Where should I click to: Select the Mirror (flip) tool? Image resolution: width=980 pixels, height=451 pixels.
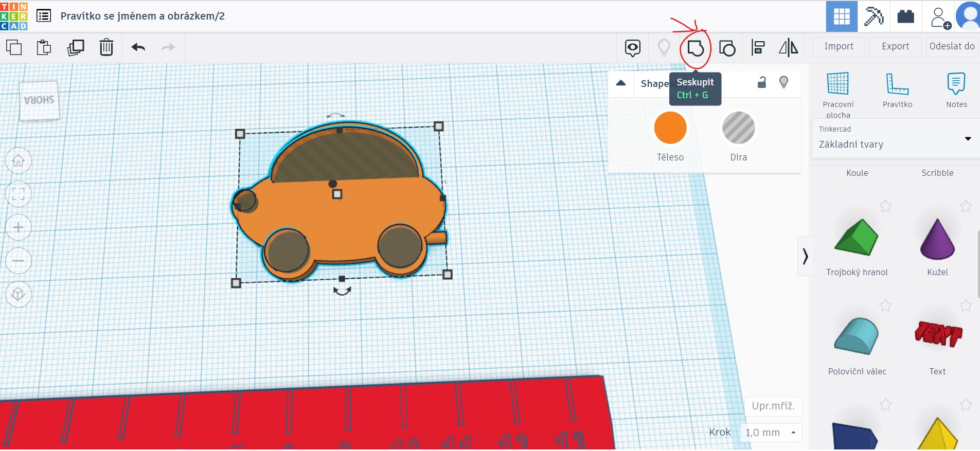tap(788, 48)
